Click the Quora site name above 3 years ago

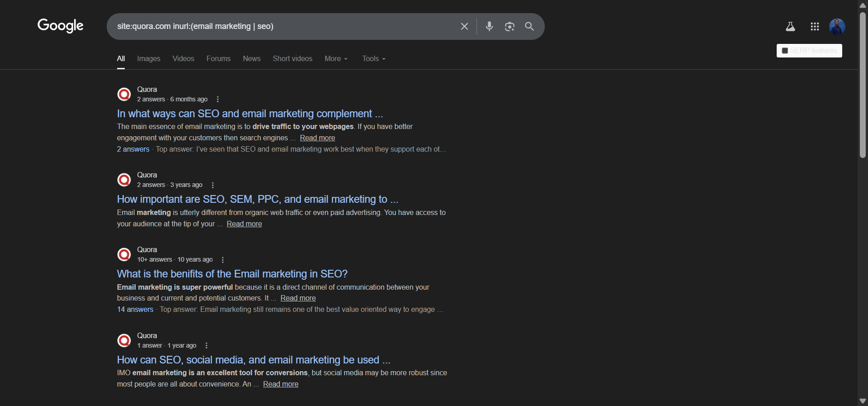point(147,175)
